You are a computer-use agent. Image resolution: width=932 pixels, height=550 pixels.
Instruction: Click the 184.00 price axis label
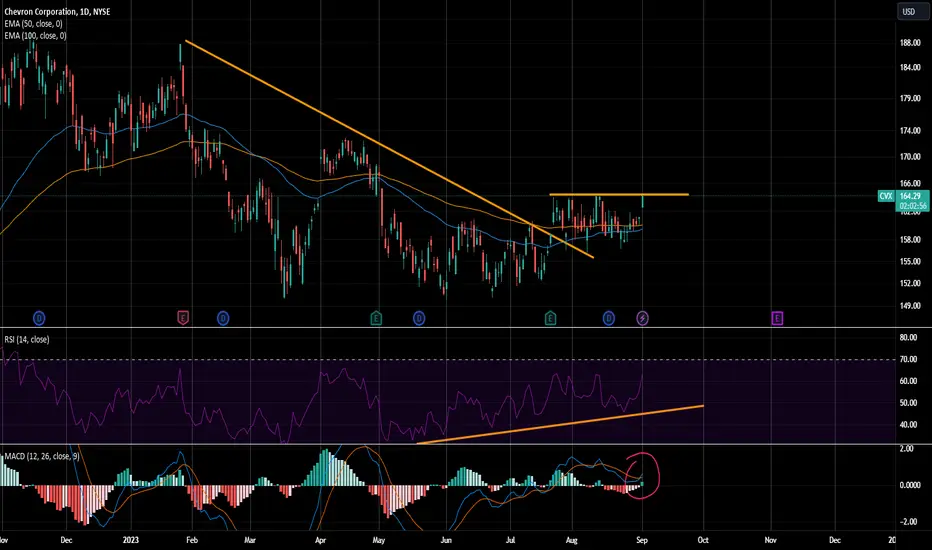[x=910, y=68]
